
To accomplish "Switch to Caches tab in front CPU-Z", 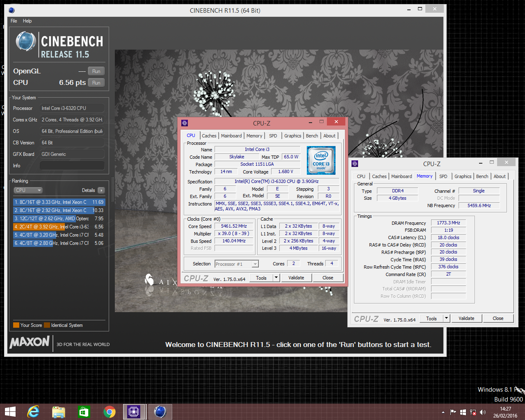I will [209, 136].
